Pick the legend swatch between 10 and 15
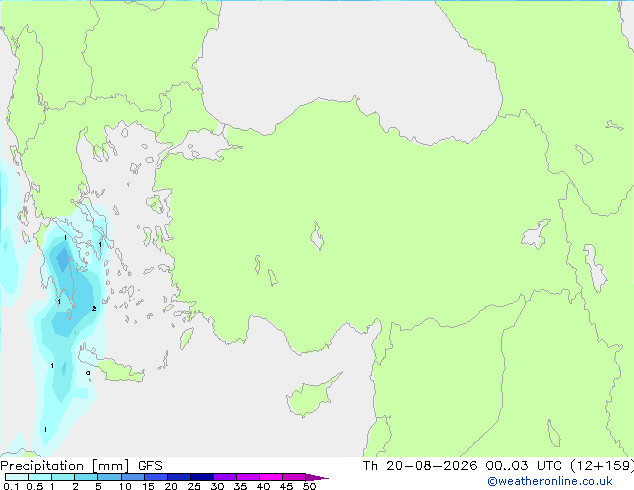 133,477
